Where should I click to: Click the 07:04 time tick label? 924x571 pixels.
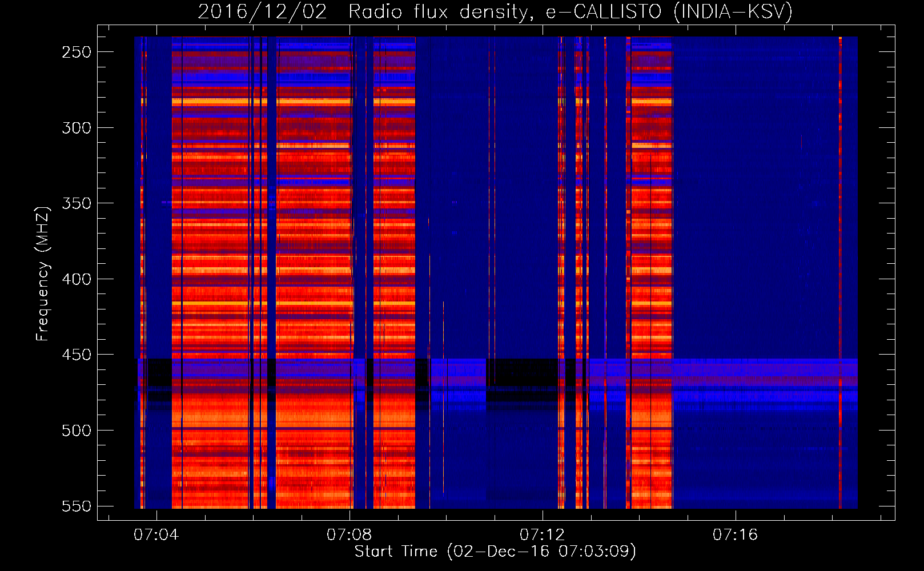(x=156, y=534)
